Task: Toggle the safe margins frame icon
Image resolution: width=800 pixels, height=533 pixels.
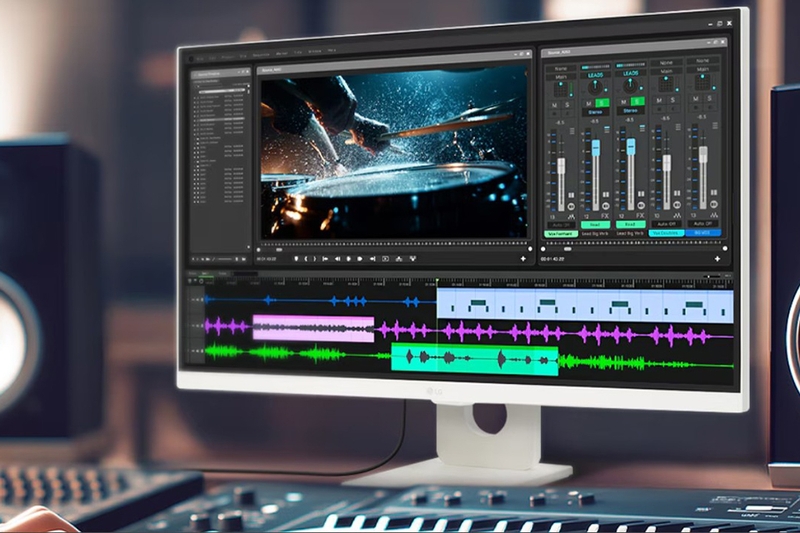Action: click(385, 259)
